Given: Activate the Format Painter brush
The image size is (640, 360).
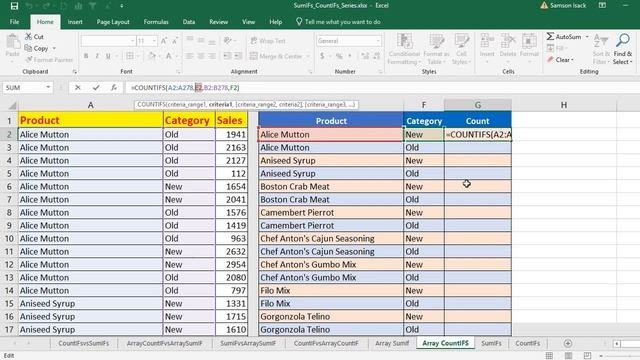Looking at the screenshot, I should tap(29, 60).
